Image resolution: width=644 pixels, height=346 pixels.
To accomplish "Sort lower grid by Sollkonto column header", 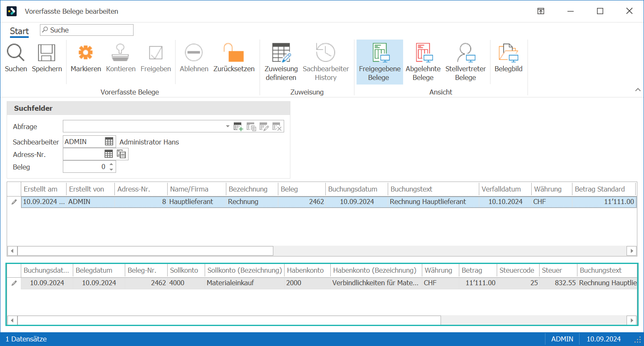I will [186, 270].
